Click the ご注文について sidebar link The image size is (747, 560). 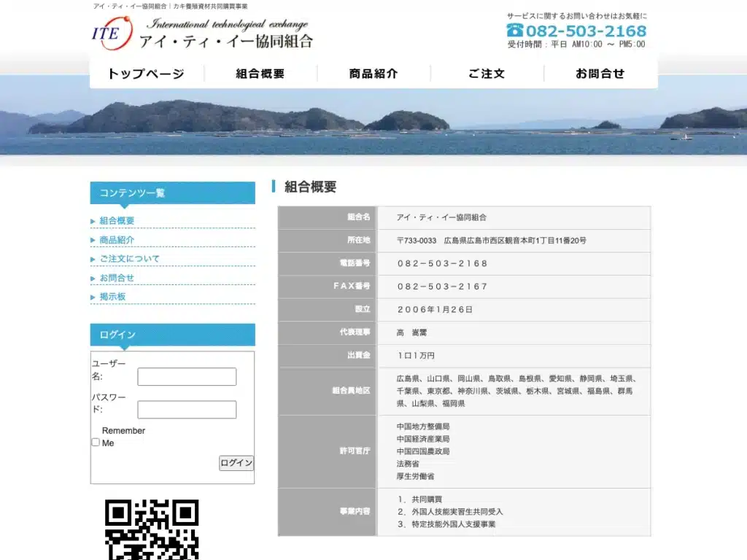pos(130,259)
